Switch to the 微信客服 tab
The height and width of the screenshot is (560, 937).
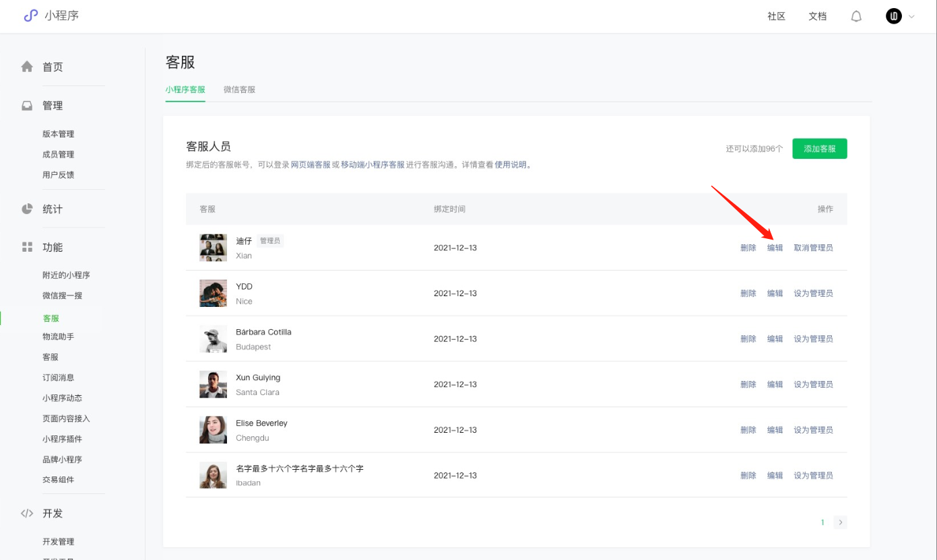pos(239,90)
